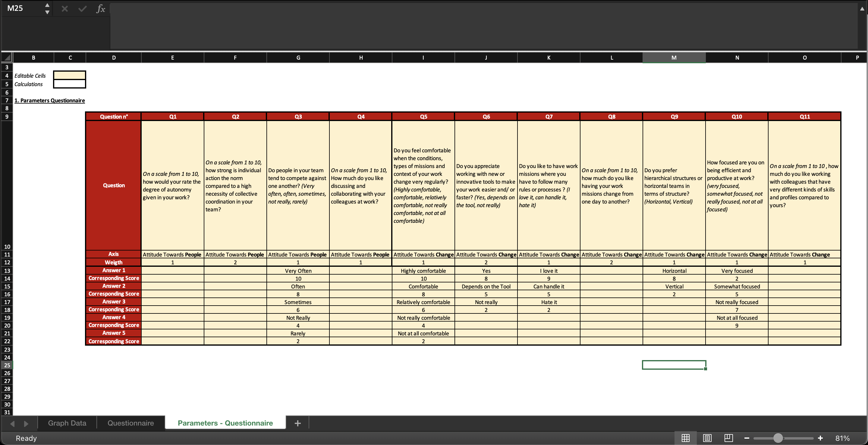Click the Editable Cells label
Screen dimensions: 868x445
(x=30, y=76)
